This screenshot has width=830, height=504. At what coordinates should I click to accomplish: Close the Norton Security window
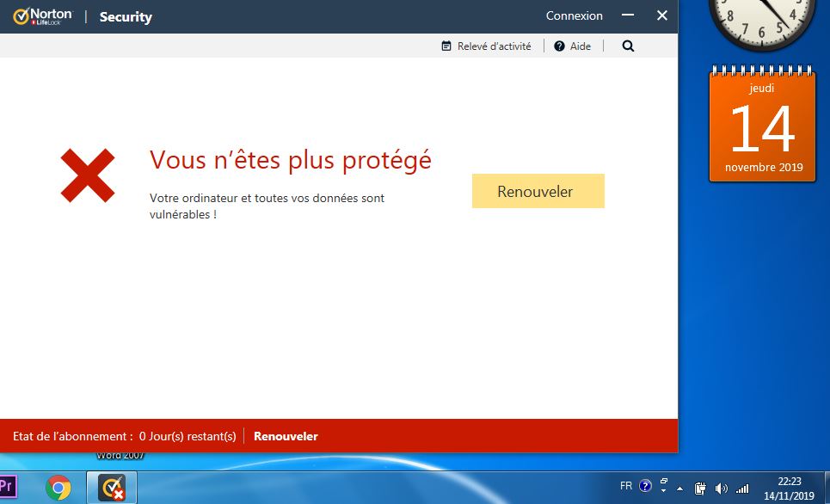(661, 15)
